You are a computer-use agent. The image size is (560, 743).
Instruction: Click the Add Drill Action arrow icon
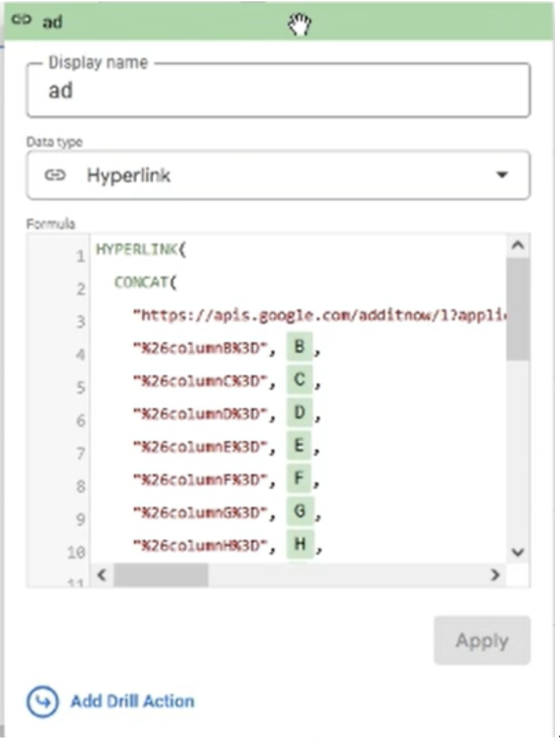pos(40,701)
